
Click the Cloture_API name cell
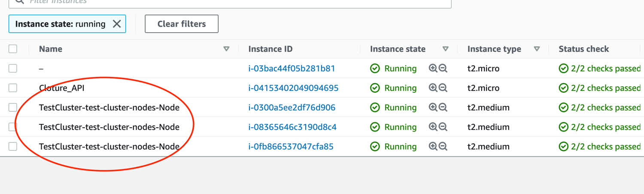(62, 88)
